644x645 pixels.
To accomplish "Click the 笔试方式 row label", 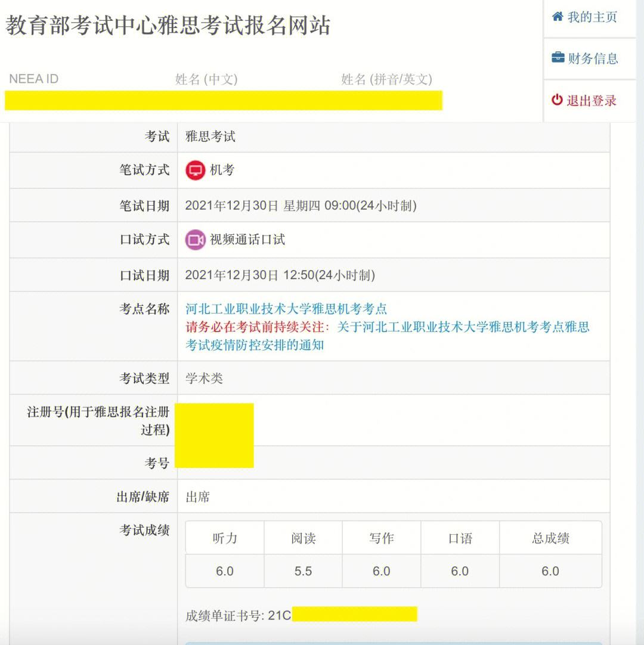I will pos(144,170).
